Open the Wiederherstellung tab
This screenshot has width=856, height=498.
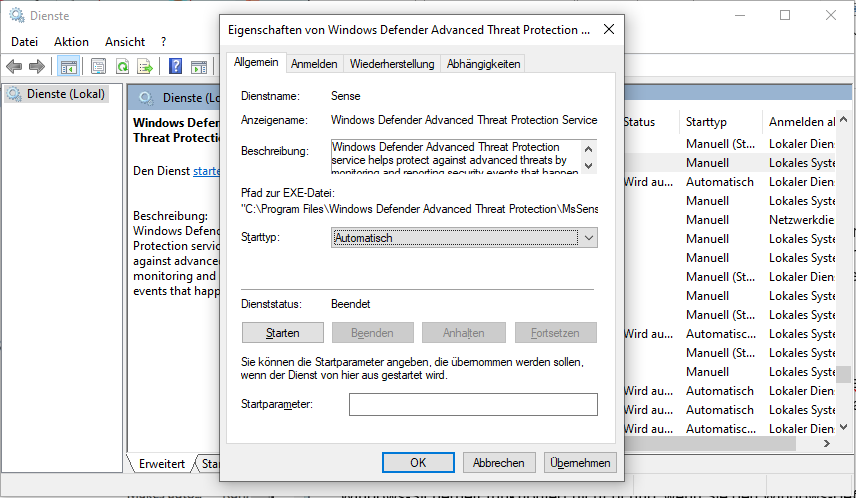pos(392,64)
